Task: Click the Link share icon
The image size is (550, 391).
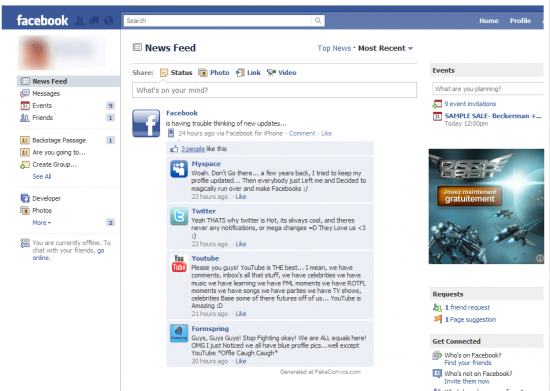Action: point(240,73)
